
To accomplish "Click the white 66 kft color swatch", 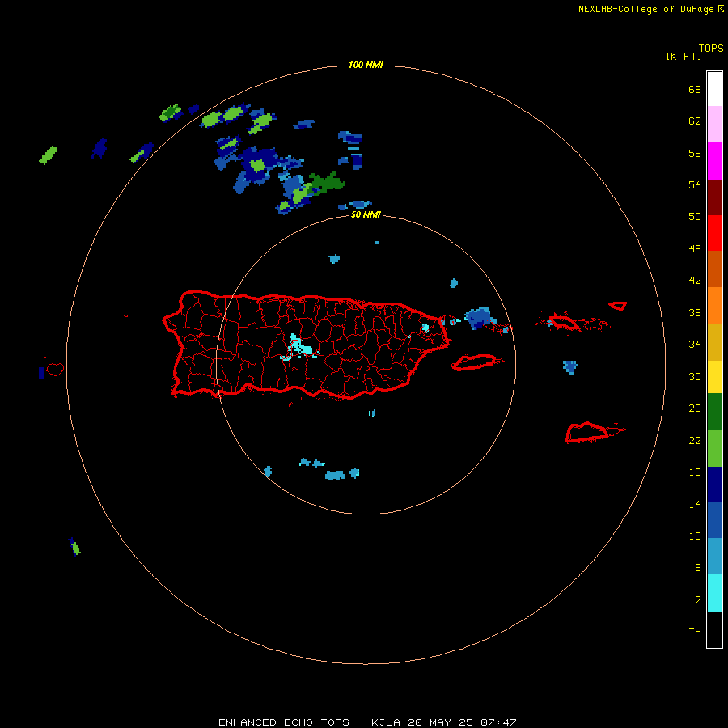I will [x=714, y=89].
